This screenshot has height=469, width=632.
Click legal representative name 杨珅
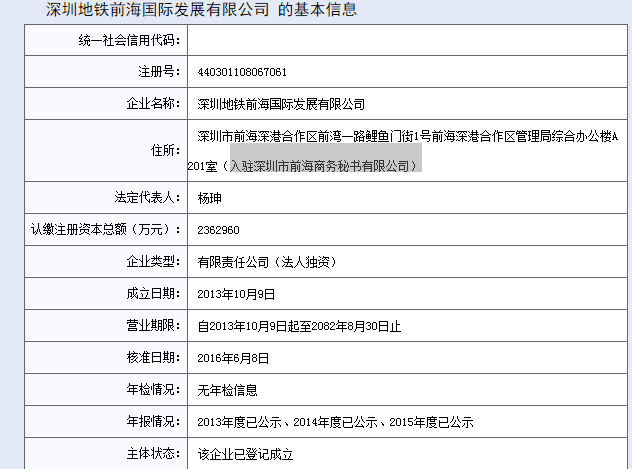(209, 198)
